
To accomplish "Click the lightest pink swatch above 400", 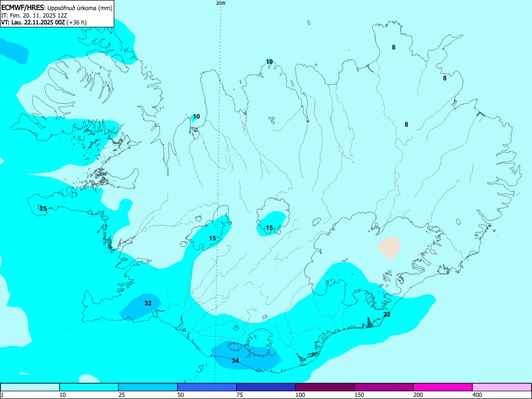I will (502, 387).
